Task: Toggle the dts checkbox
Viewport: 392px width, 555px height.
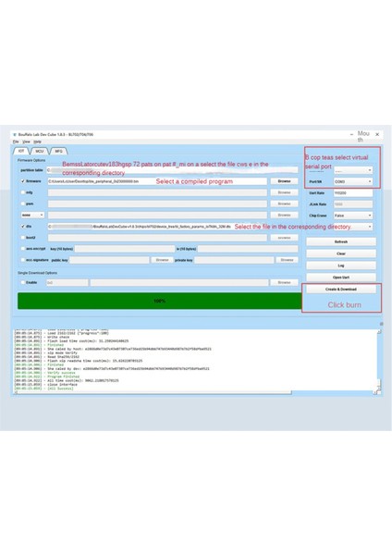Action: [23, 227]
